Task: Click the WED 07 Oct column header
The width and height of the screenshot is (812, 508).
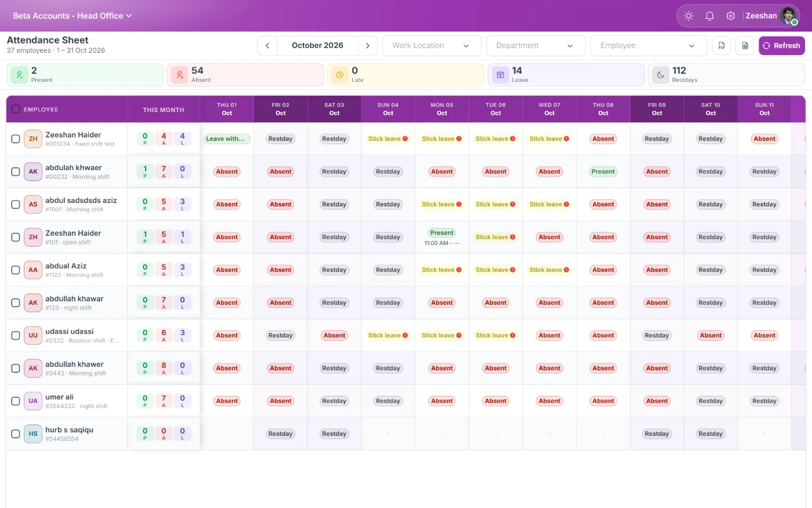Action: coord(549,109)
